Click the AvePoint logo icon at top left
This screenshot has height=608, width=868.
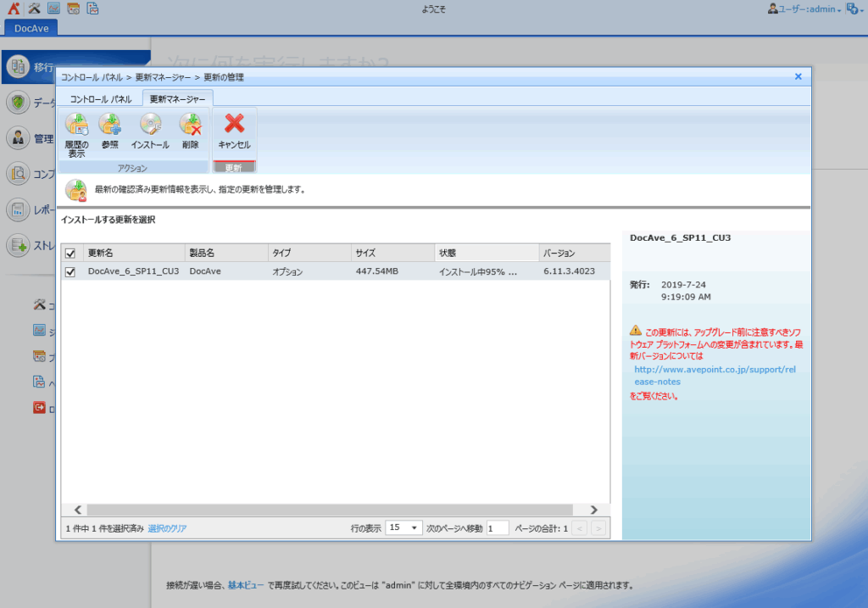coord(14,8)
